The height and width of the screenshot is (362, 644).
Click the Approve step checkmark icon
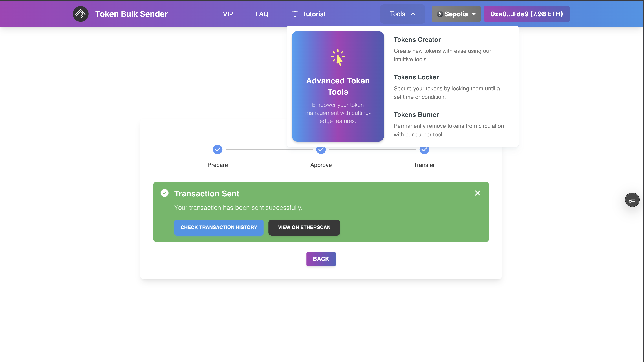point(321,149)
